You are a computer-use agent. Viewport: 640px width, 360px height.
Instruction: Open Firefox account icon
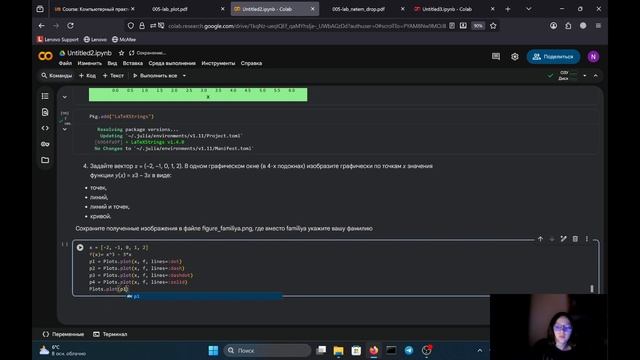coord(553,26)
